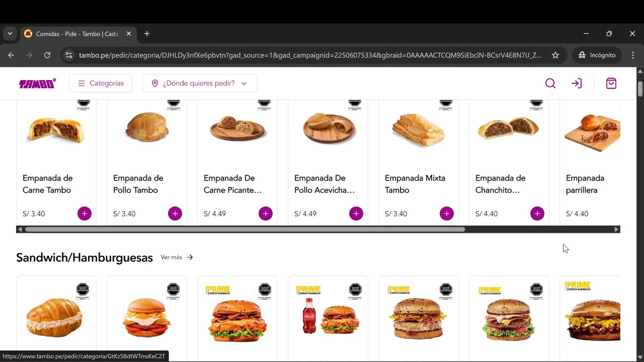
Task: Open the search magnifier icon
Action: pyautogui.click(x=550, y=83)
